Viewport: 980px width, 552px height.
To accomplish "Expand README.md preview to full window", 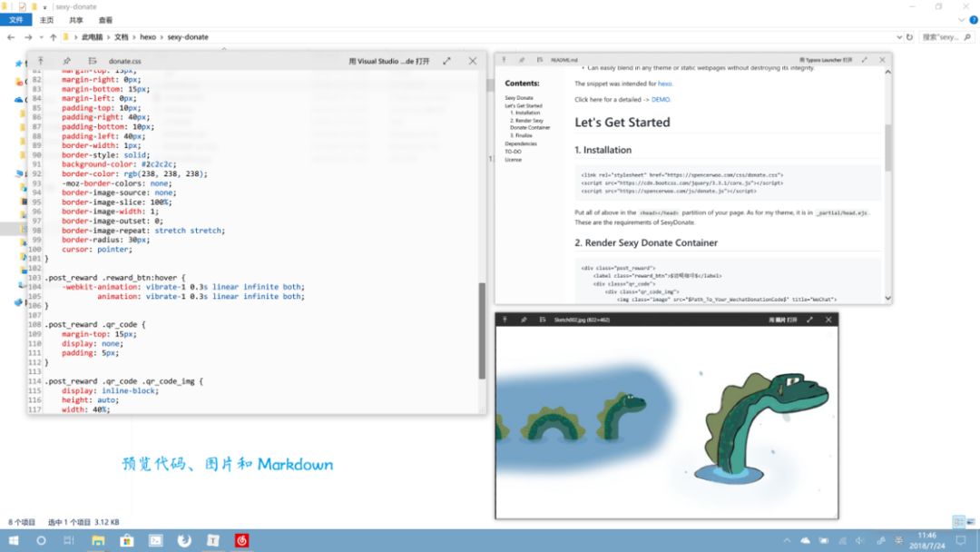I will (865, 60).
